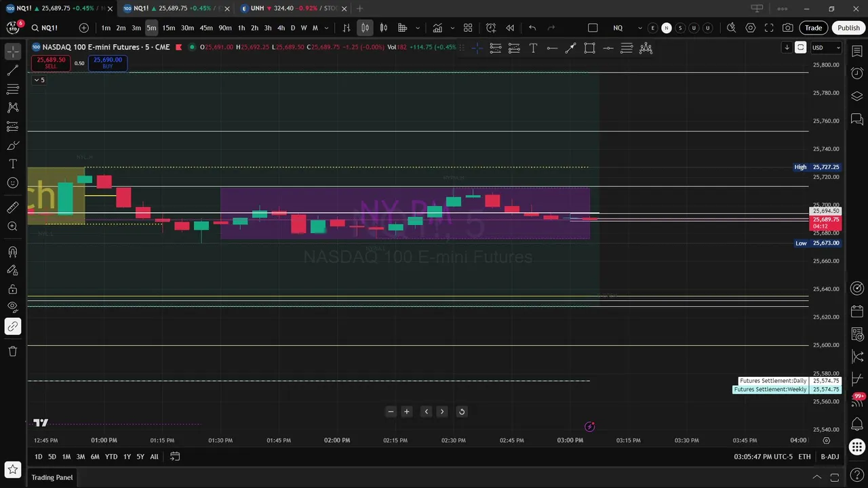Viewport: 868px width, 488px height.
Task: Toggle the highlighted N sync circle button
Action: tap(667, 28)
